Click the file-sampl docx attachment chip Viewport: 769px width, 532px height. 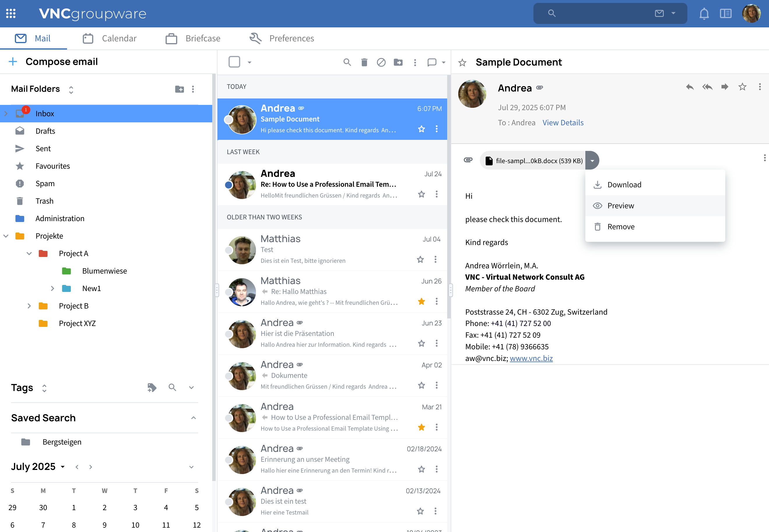[533, 161]
